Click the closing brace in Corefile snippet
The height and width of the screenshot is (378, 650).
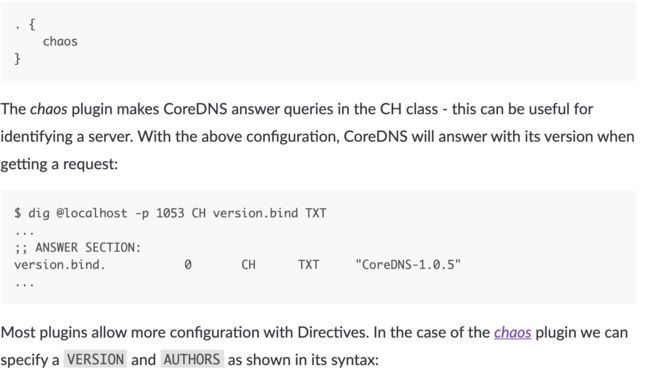coord(17,58)
